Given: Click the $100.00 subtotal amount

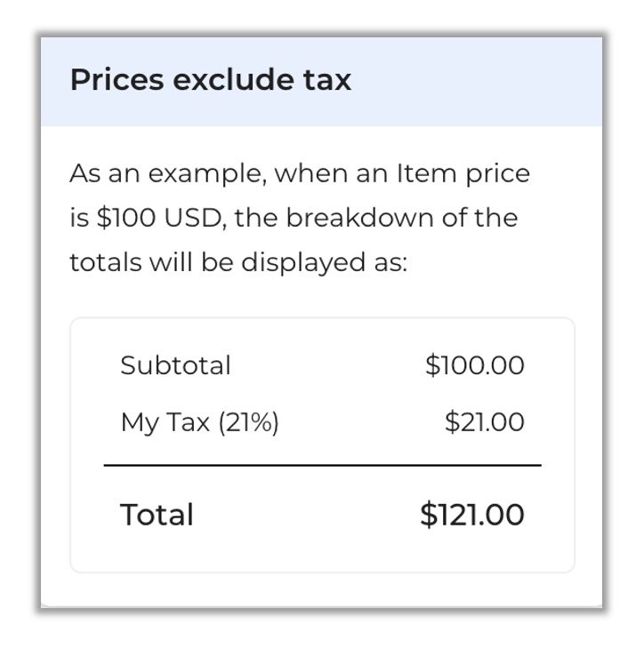Looking at the screenshot, I should 475,365.
